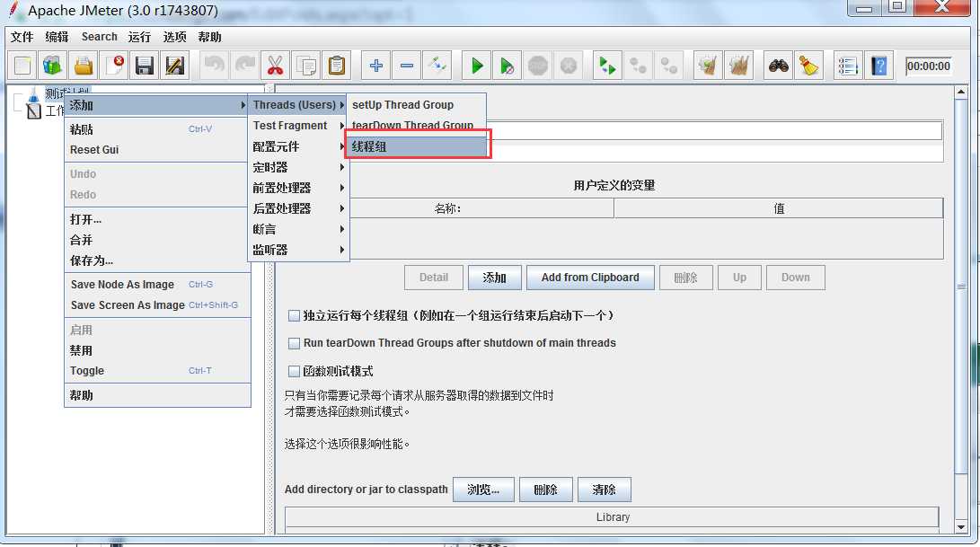Click the 值 column header
980x547 pixels.
[x=779, y=208]
